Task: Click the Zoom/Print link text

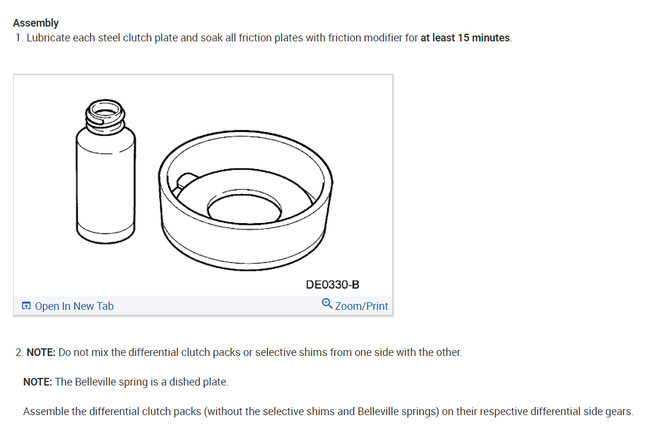Action: [362, 306]
